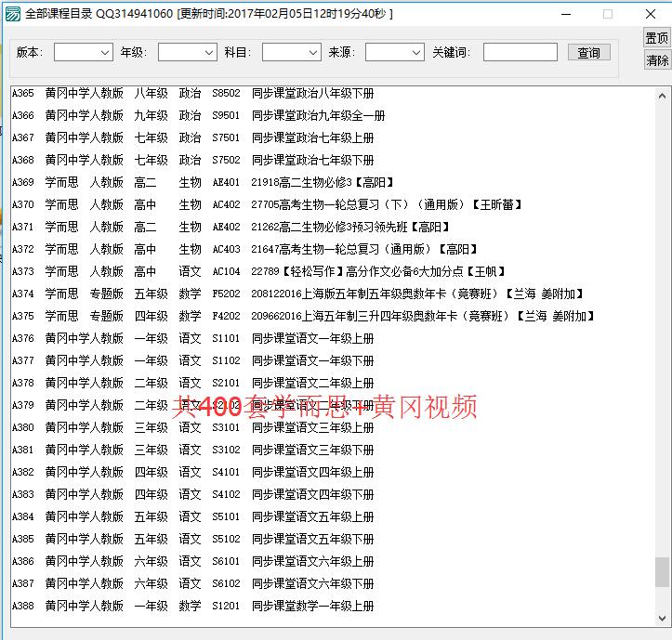Click the scrollbar up arrow

click(662, 95)
